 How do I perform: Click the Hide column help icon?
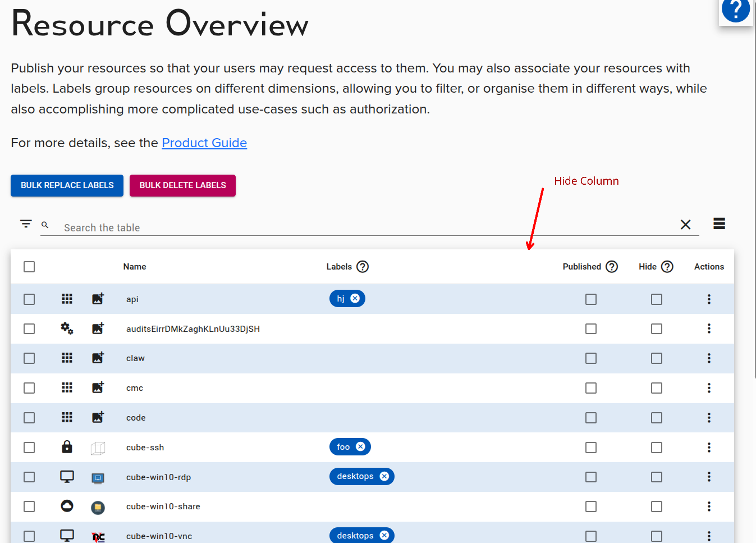(667, 267)
